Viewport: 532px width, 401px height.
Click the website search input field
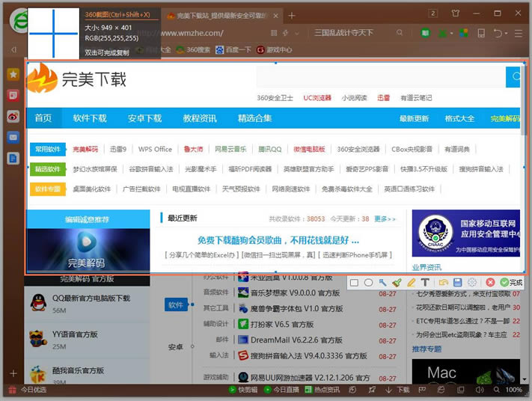coord(381,77)
